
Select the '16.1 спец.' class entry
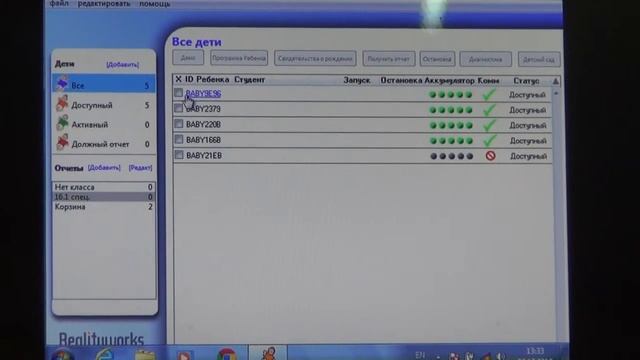104,197
